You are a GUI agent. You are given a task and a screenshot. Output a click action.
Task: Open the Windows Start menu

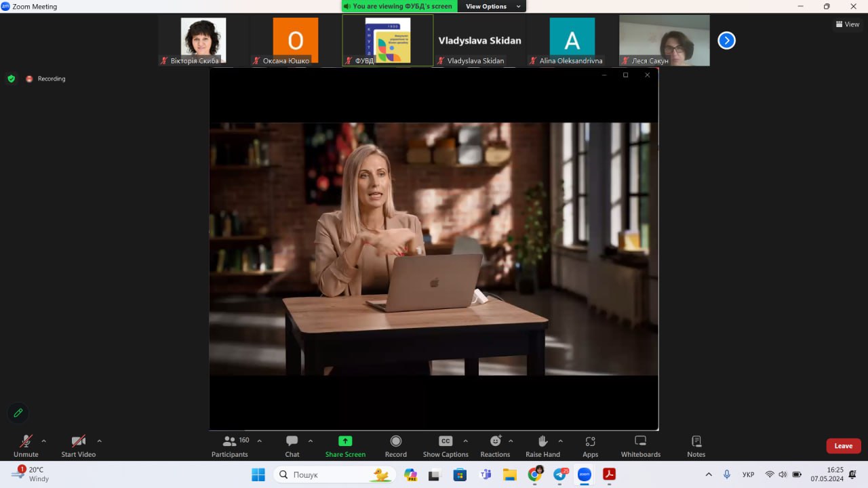pos(258,474)
